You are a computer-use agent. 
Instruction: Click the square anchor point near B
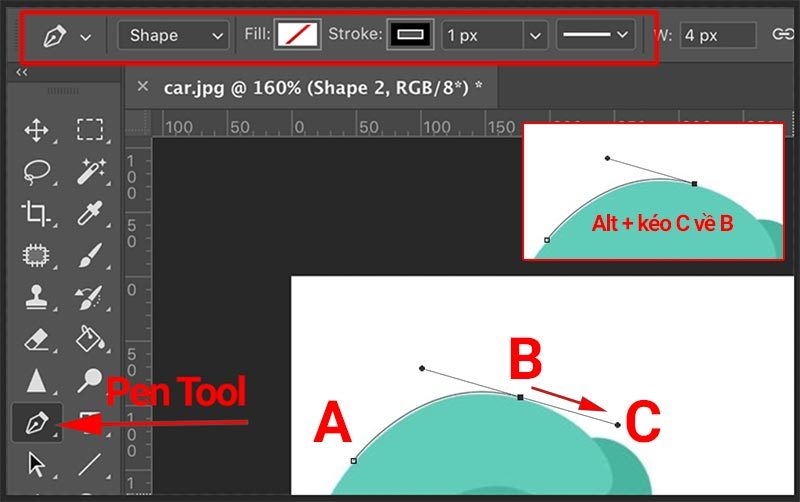click(520, 397)
